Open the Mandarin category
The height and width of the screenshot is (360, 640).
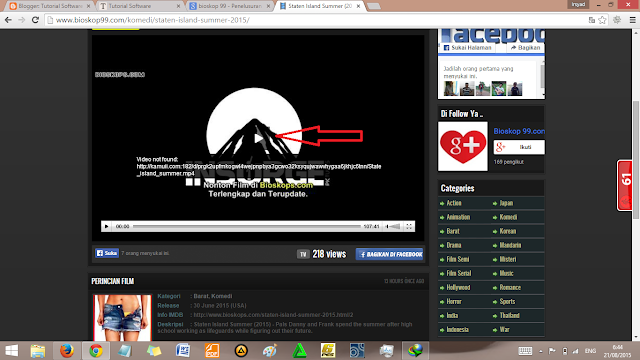(510, 245)
